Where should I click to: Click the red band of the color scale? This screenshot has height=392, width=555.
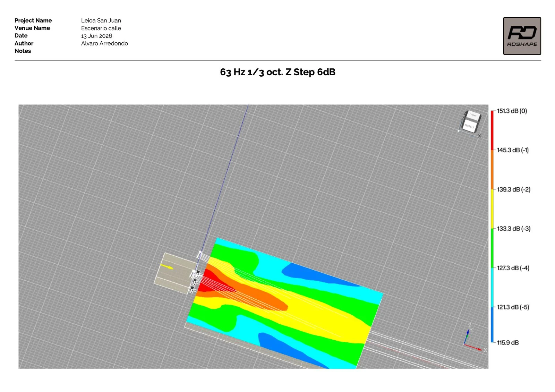click(492, 130)
